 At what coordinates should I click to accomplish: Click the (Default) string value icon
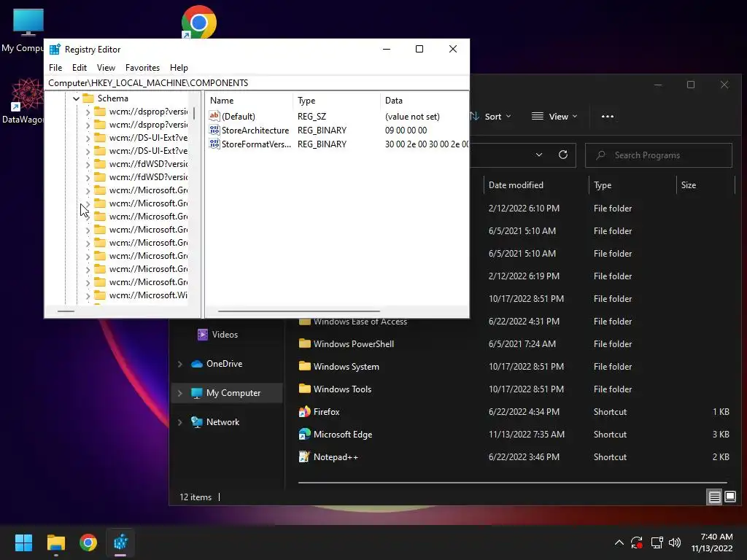(x=214, y=116)
